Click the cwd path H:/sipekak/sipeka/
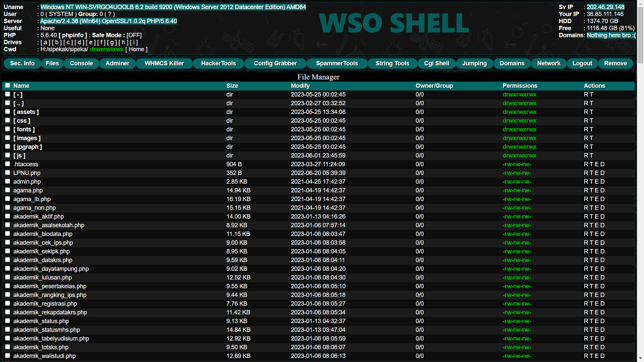Viewport: 644px width, 362px height. pyautogui.click(x=64, y=49)
